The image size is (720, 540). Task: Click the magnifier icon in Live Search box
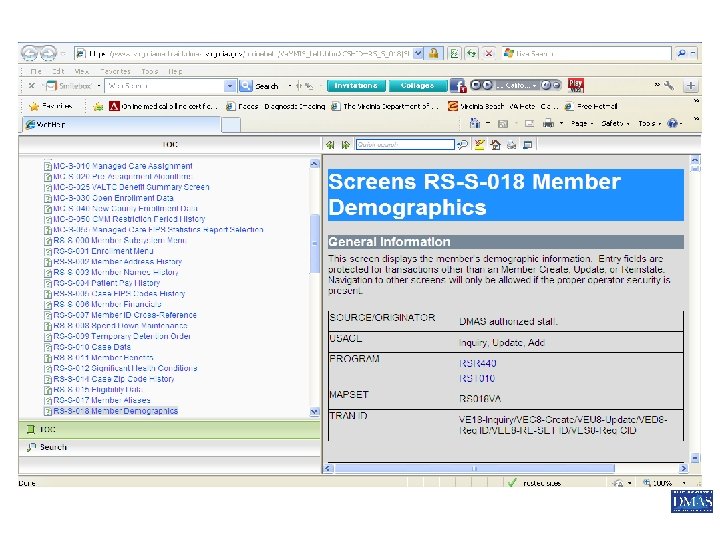682,54
